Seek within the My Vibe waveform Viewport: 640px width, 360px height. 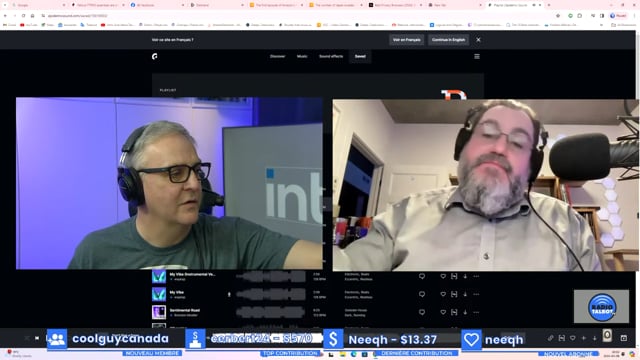pyautogui.click(x=271, y=294)
